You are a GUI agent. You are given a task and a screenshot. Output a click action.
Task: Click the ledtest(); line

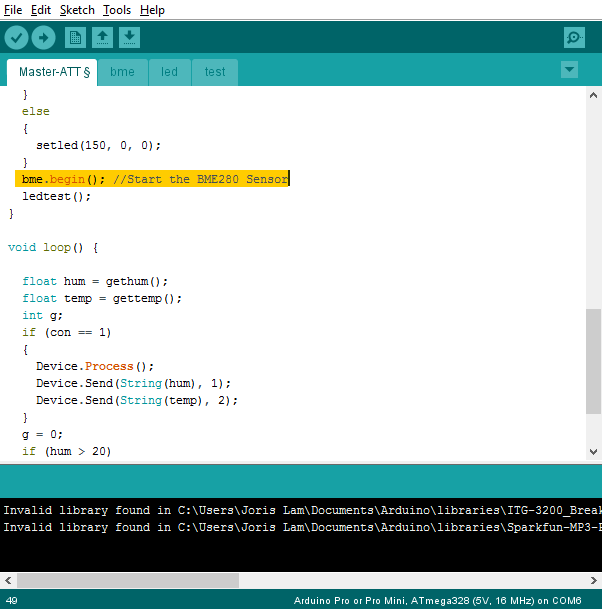click(x=56, y=197)
